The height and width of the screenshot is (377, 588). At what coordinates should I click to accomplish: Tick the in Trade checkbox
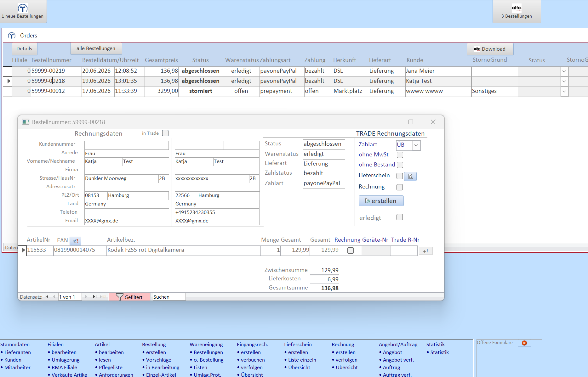(165, 133)
